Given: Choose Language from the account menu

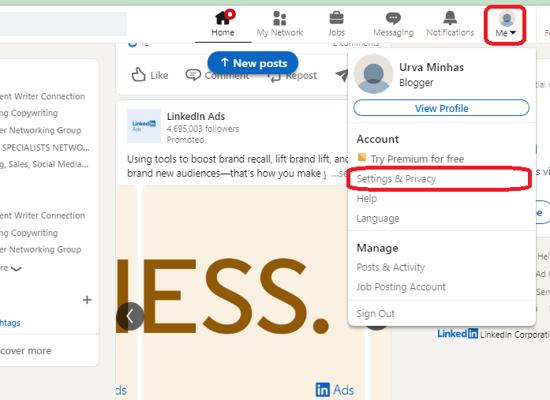Looking at the screenshot, I should (378, 218).
